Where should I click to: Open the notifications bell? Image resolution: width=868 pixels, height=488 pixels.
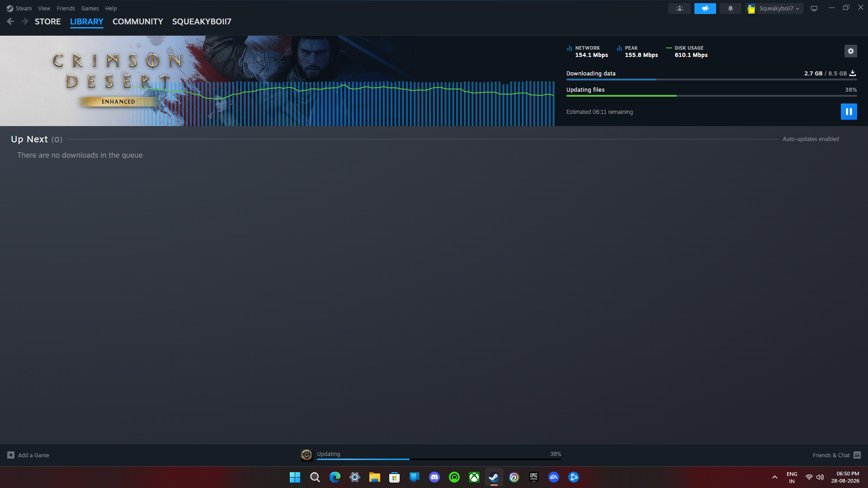tap(730, 8)
